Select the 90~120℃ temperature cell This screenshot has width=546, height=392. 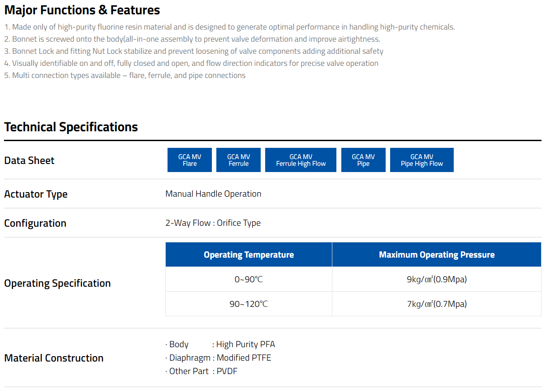pos(249,304)
